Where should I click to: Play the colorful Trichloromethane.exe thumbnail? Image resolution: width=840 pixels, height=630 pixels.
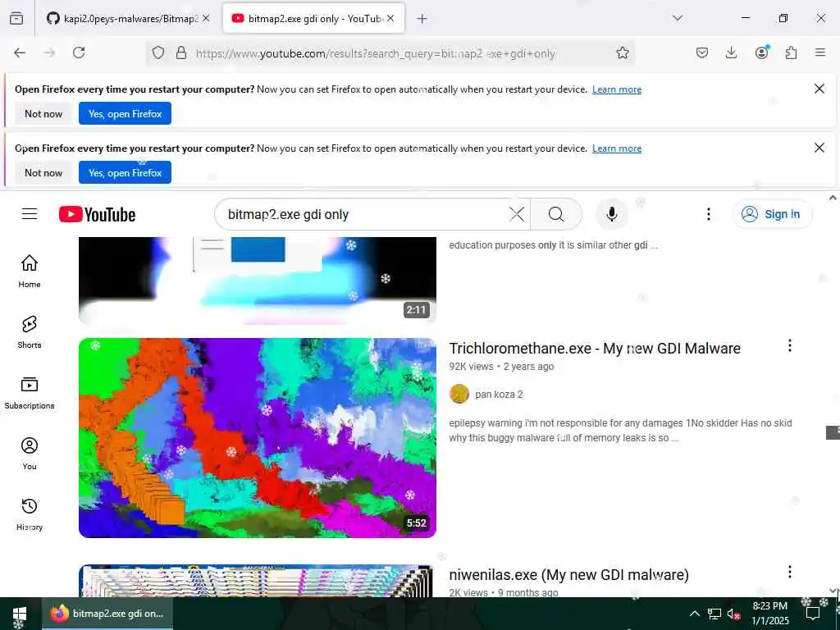[257, 438]
